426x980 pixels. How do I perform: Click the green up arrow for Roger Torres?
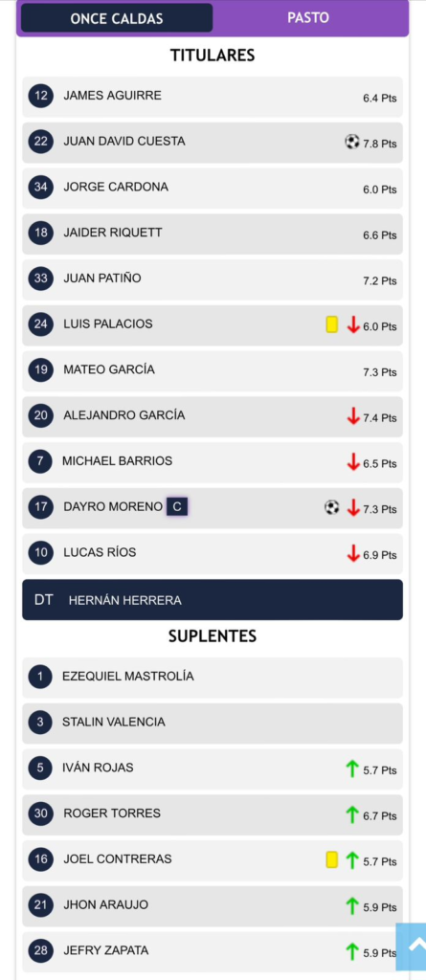352,814
